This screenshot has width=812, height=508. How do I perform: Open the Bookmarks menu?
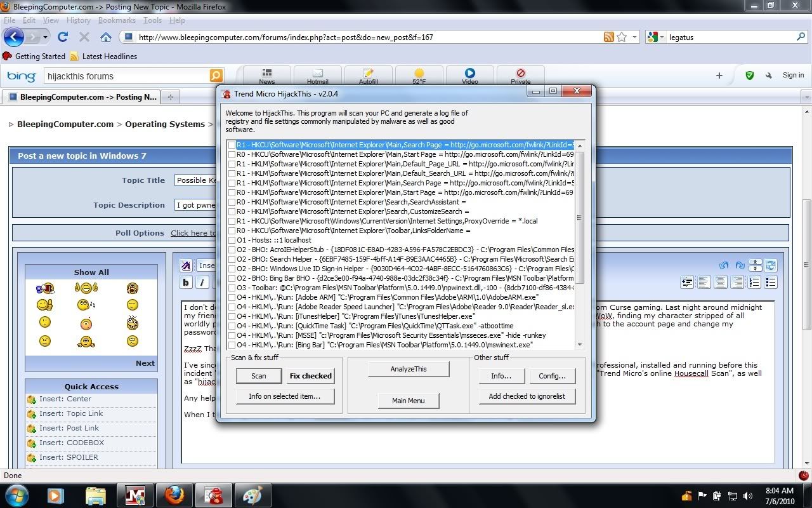(x=117, y=20)
